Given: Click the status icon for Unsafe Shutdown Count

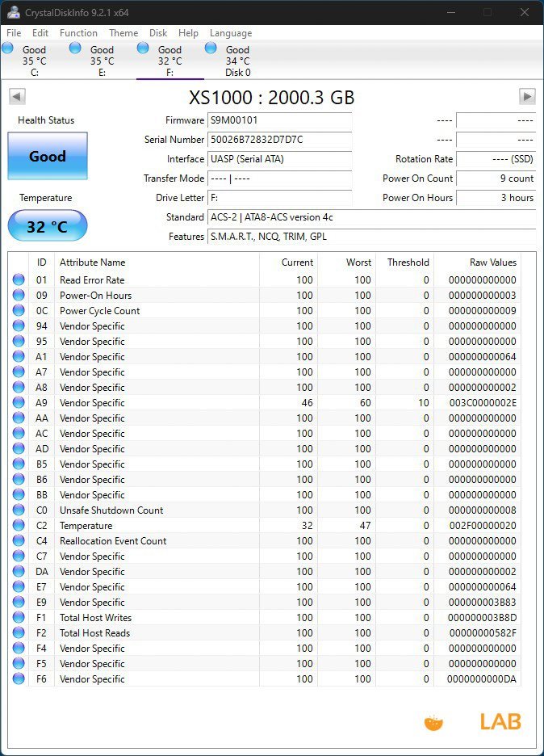Looking at the screenshot, I should (19, 510).
